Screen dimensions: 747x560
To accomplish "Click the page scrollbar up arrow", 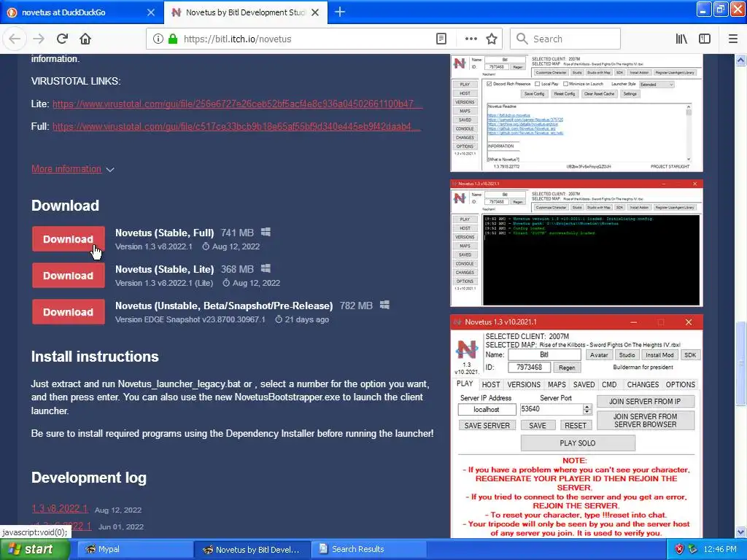I will click(x=740, y=60).
